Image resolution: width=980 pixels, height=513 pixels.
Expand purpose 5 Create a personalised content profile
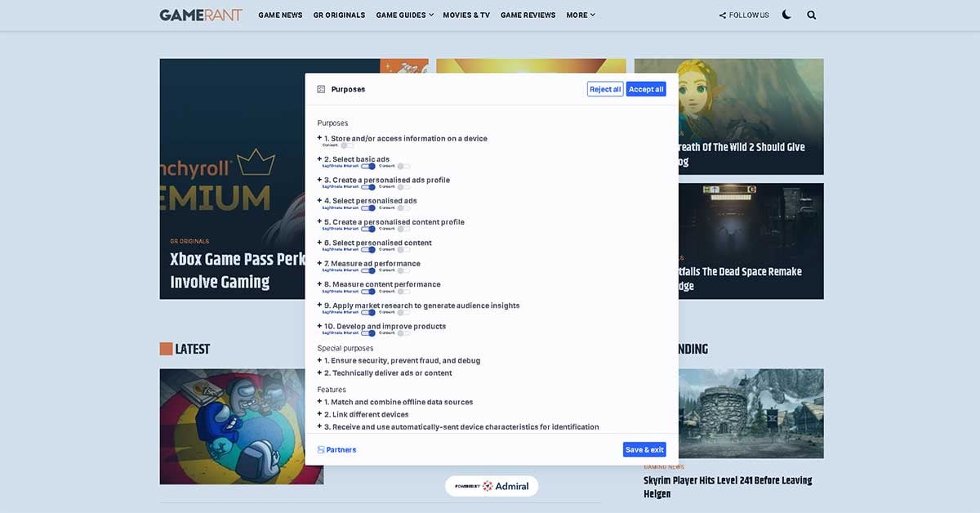(320, 221)
